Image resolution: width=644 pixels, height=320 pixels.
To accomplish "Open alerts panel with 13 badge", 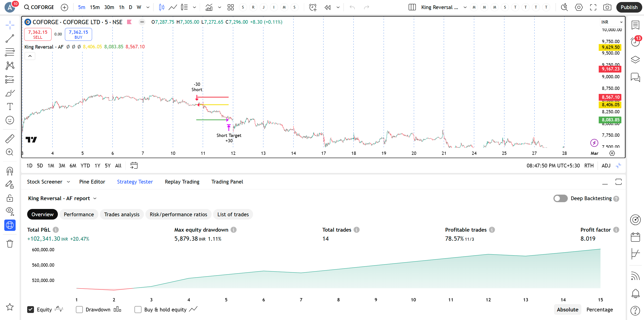I will (635, 42).
